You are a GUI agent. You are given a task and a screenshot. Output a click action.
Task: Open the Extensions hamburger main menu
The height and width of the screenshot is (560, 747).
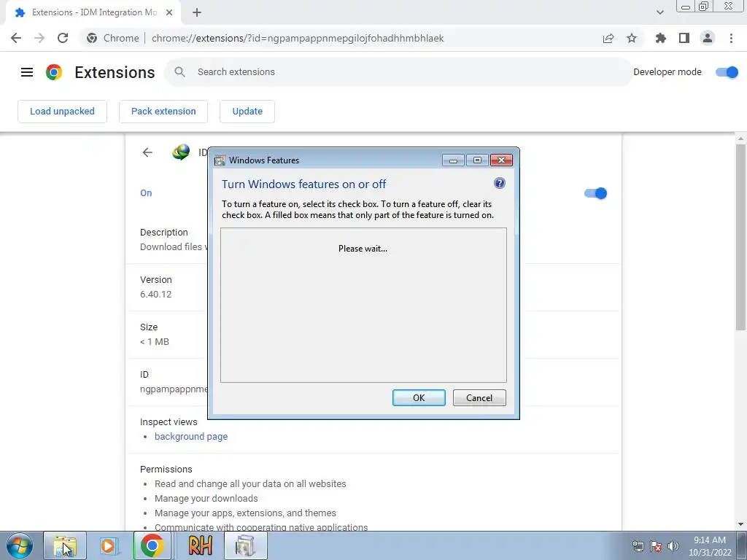point(27,72)
